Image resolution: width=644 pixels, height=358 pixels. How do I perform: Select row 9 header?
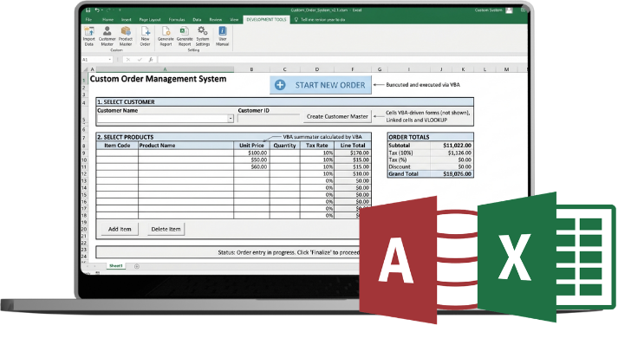pyautogui.click(x=84, y=153)
